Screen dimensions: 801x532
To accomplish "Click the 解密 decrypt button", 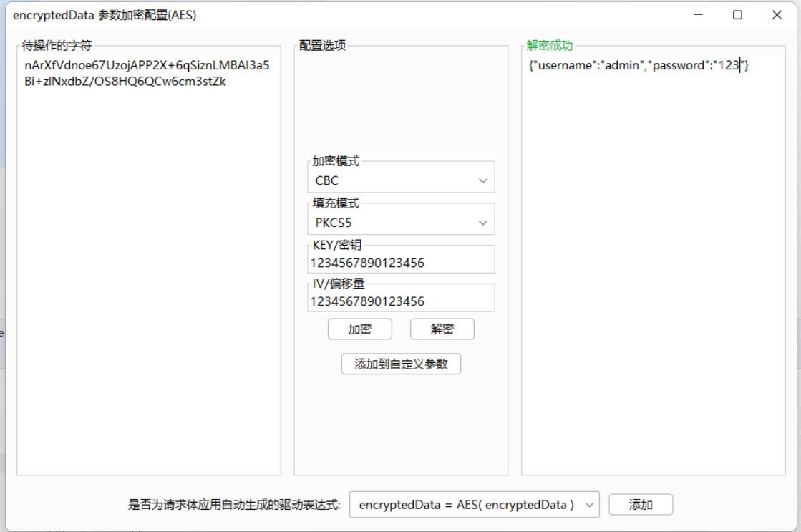I will (x=442, y=329).
